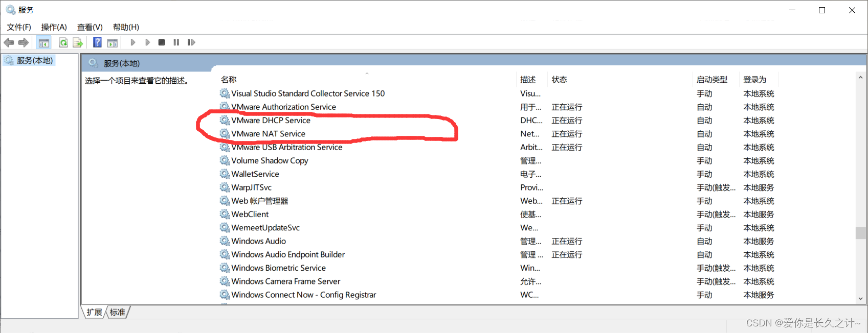Click the gear icon of Windows Audio
This screenshot has width=868, height=333.
(x=225, y=241)
